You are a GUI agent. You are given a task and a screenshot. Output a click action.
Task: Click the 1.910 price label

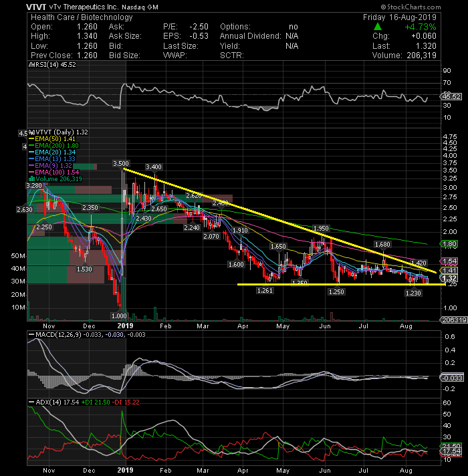pyautogui.click(x=240, y=231)
